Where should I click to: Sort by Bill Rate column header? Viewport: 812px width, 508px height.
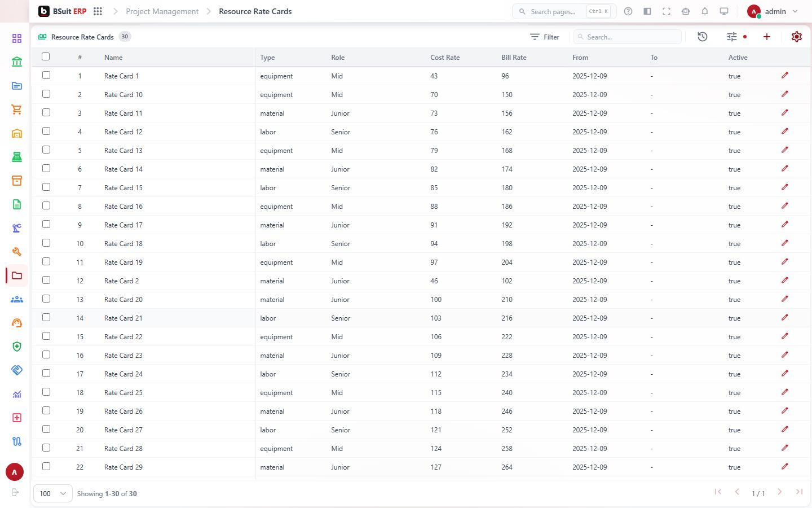tap(514, 58)
